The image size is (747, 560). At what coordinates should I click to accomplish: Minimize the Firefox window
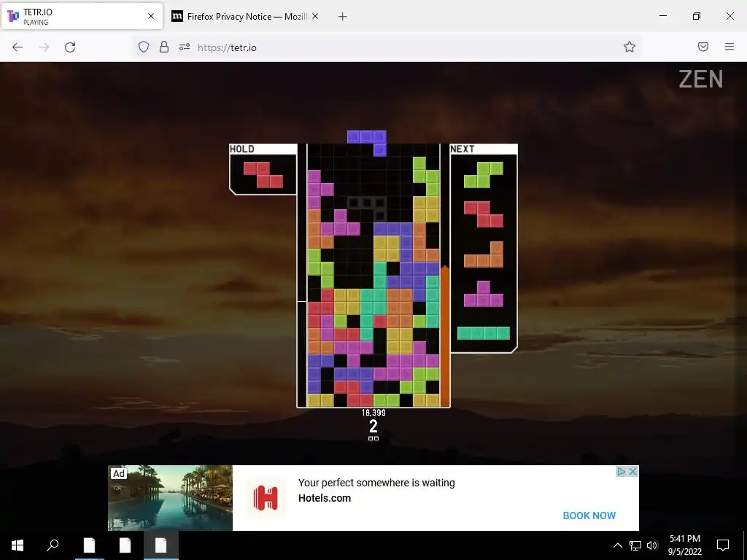(x=662, y=16)
